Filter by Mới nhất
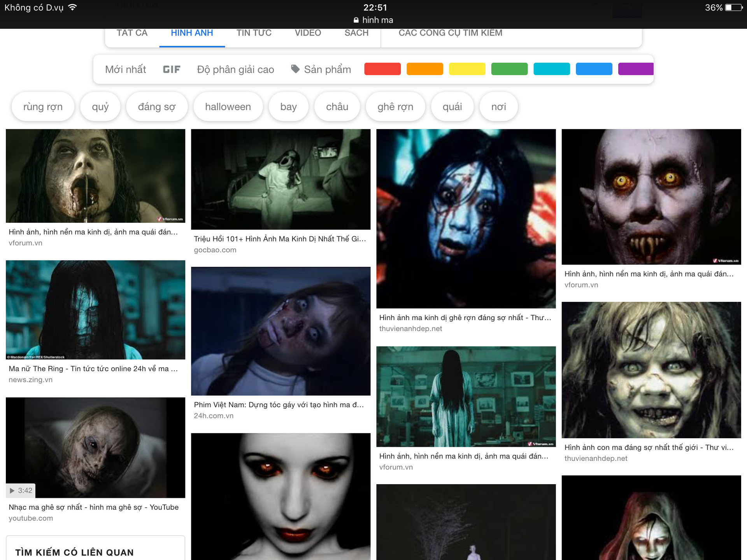The height and width of the screenshot is (560, 747). coord(125,69)
